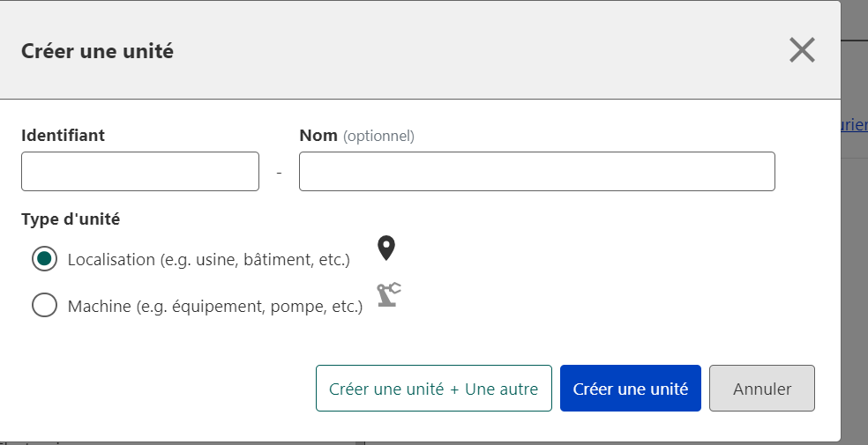Viewport: 868px width, 445px height.
Task: Click the location pin icon
Action: tap(385, 248)
